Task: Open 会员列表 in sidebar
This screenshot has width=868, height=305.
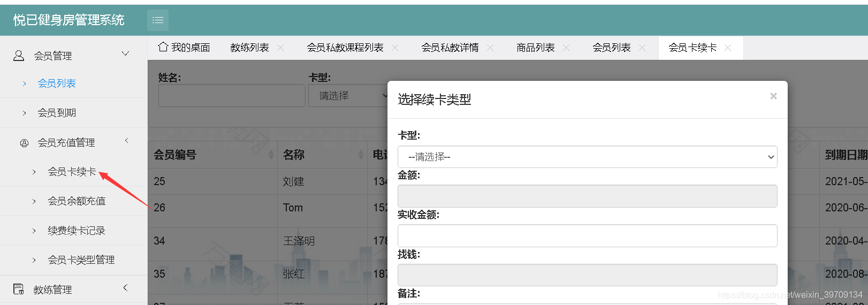Action: [x=57, y=83]
